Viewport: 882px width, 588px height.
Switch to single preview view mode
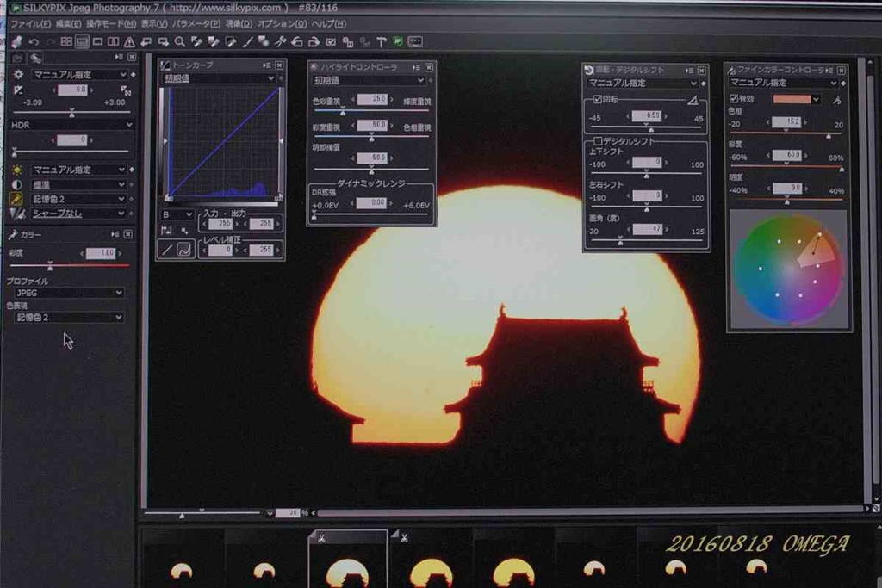point(98,42)
